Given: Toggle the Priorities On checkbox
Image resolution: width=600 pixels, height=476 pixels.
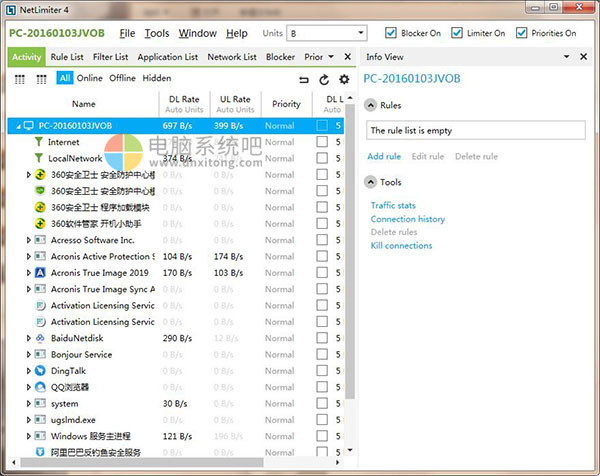Looking at the screenshot, I should click(x=522, y=33).
